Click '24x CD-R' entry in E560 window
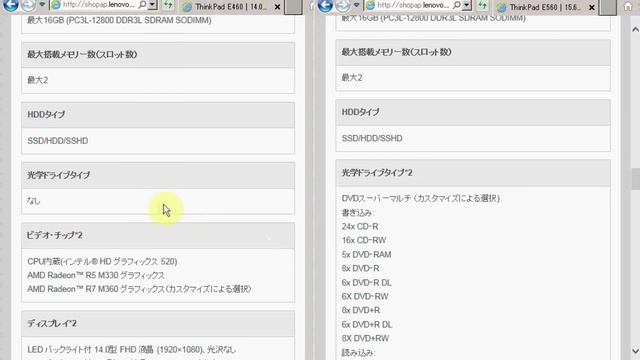 pyautogui.click(x=360, y=227)
